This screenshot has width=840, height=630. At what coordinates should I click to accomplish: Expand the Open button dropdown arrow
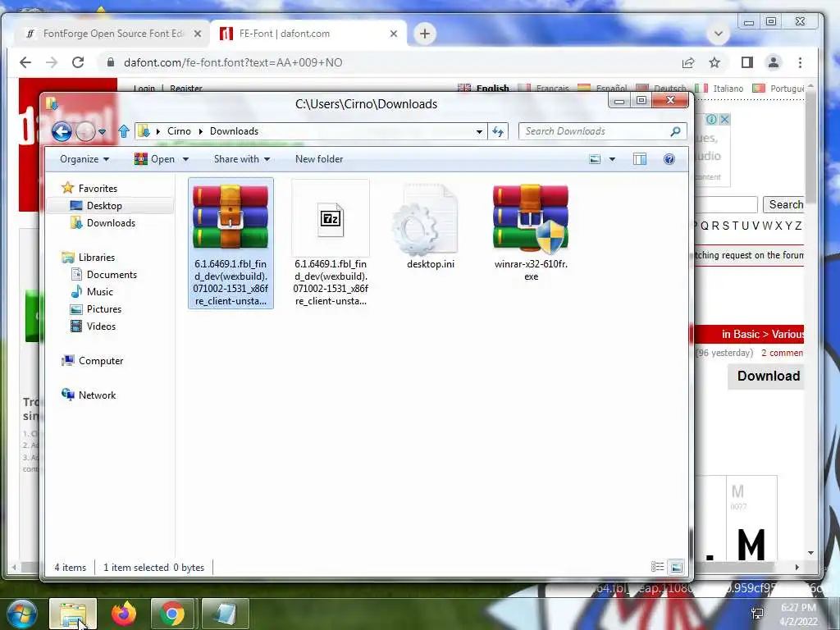tap(185, 159)
